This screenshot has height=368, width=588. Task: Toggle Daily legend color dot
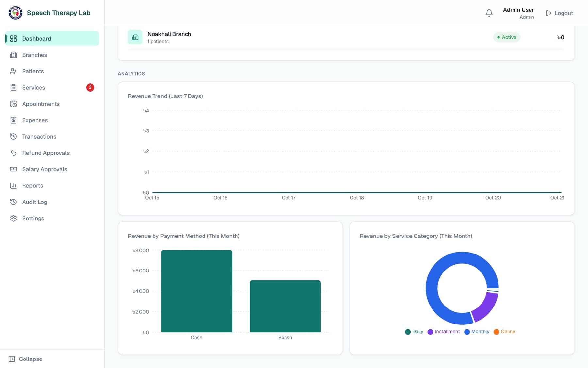[408, 332]
